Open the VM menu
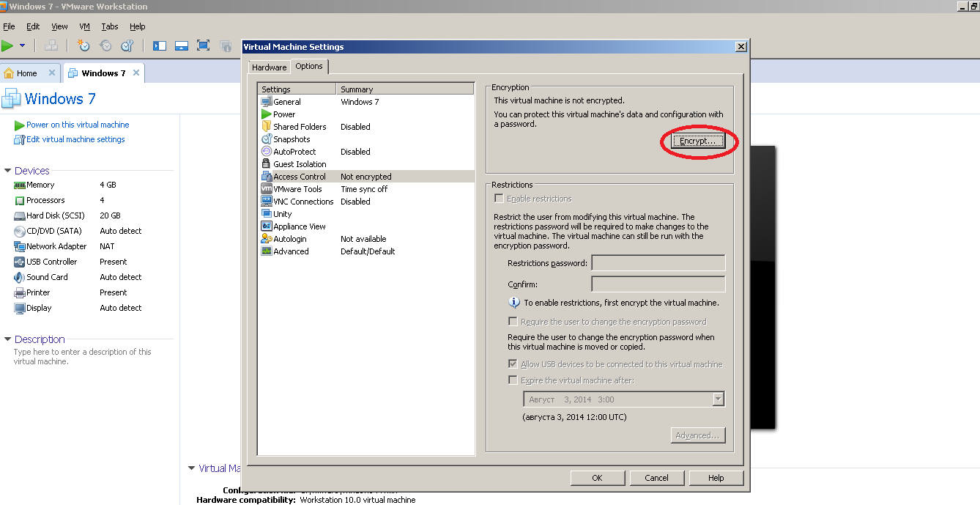The height and width of the screenshot is (505, 980). [84, 26]
